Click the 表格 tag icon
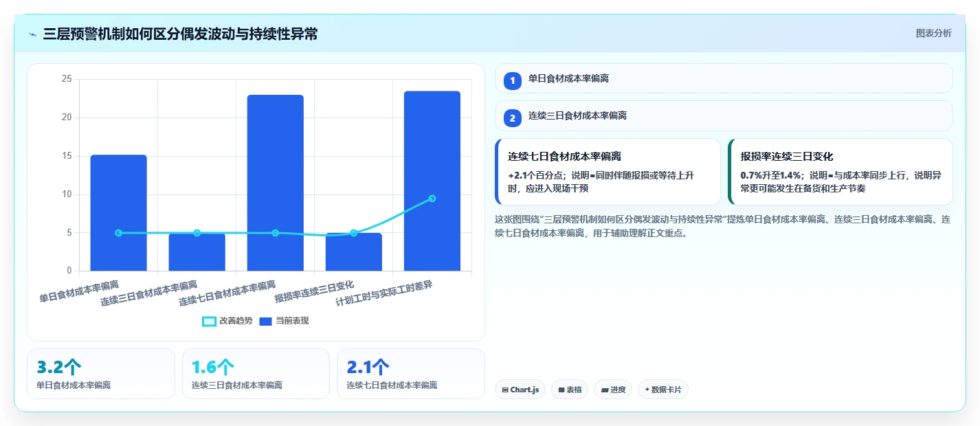This screenshot has width=980, height=426. [x=561, y=390]
